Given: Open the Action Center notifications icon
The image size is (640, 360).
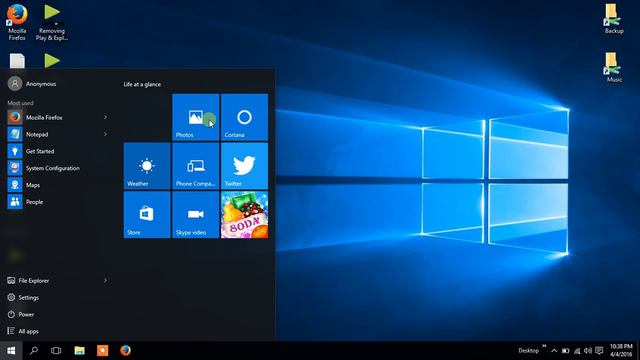Looking at the screenshot, I should (599, 351).
